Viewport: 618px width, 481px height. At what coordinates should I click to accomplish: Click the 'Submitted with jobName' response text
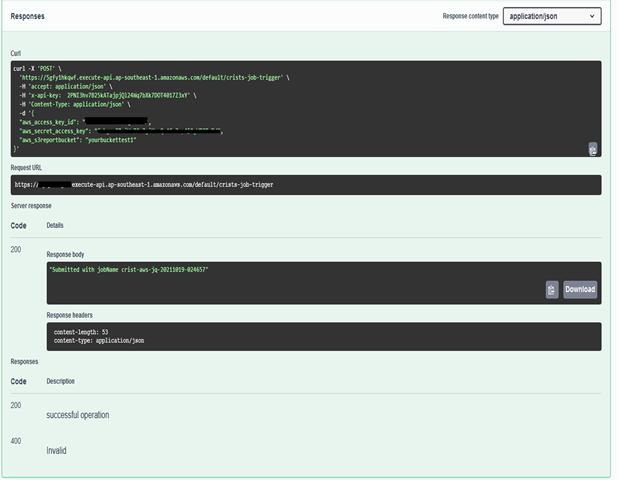pyautogui.click(x=136, y=270)
